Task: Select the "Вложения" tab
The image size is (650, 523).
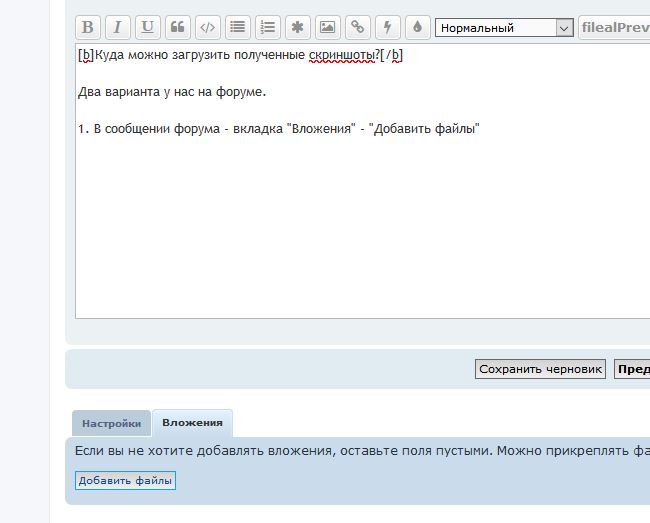Action: pos(192,424)
